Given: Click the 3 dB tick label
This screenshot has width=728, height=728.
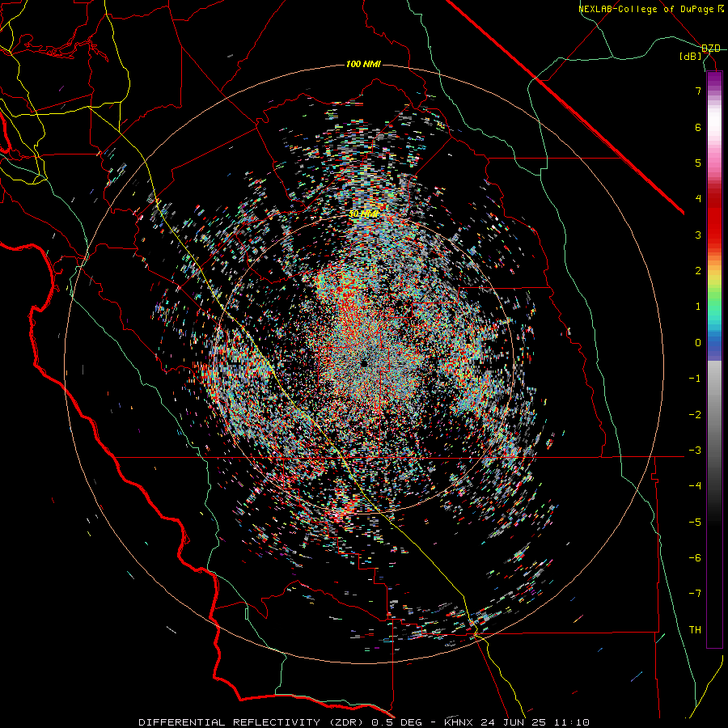Looking at the screenshot, I should coord(698,235).
